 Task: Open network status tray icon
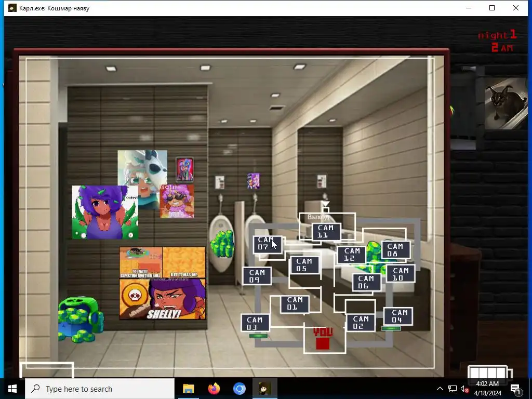pyautogui.click(x=453, y=389)
